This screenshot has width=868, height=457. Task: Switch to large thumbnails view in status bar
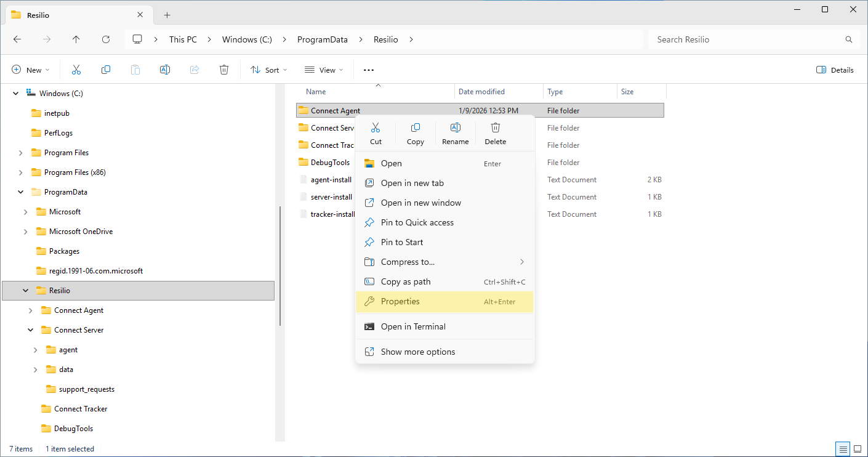coord(857,449)
